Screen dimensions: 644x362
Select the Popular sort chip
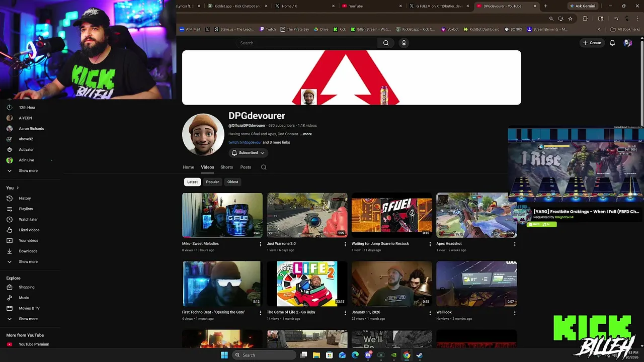point(212,182)
